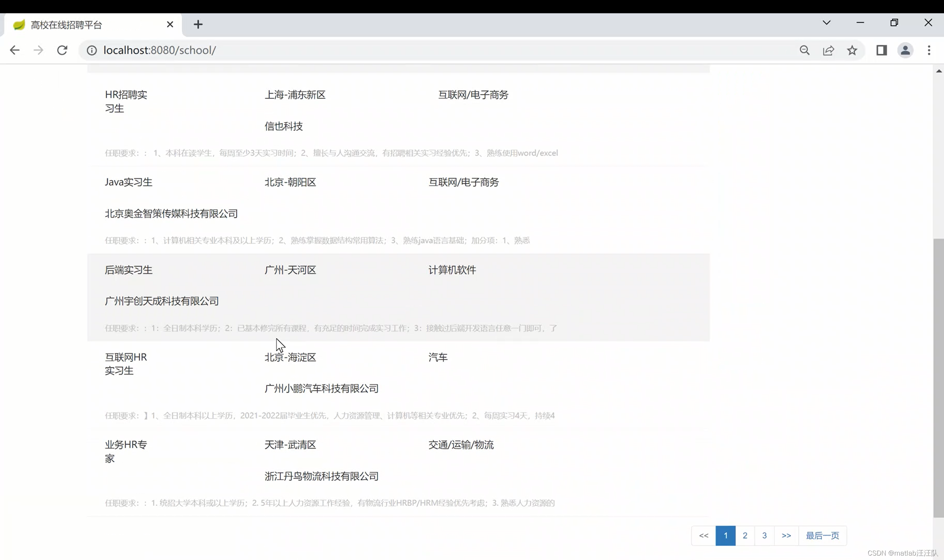
Task: Bookmark page with star icon
Action: pyautogui.click(x=852, y=50)
